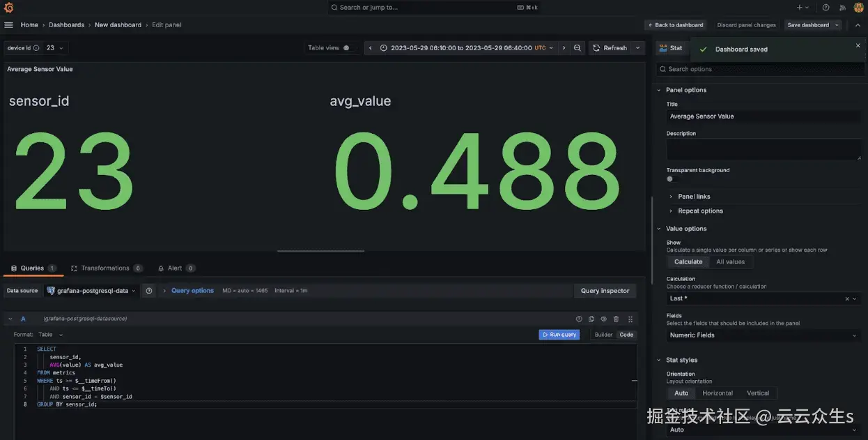Select Vertical orientation
The width and height of the screenshot is (868, 440).
(x=758, y=393)
